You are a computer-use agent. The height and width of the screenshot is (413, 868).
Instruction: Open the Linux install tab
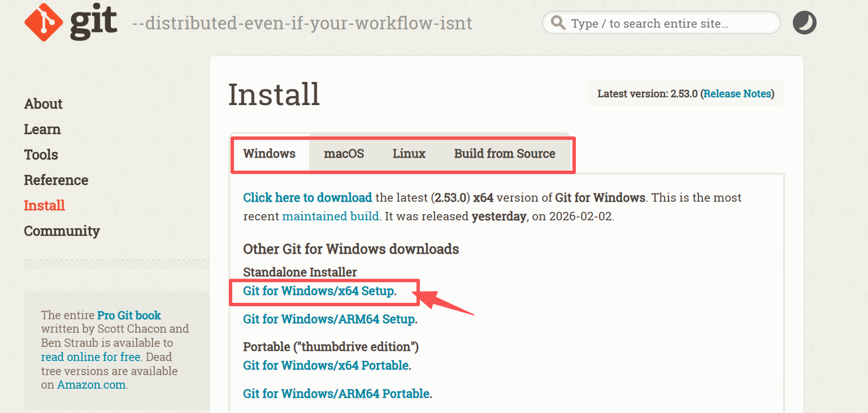coord(409,154)
